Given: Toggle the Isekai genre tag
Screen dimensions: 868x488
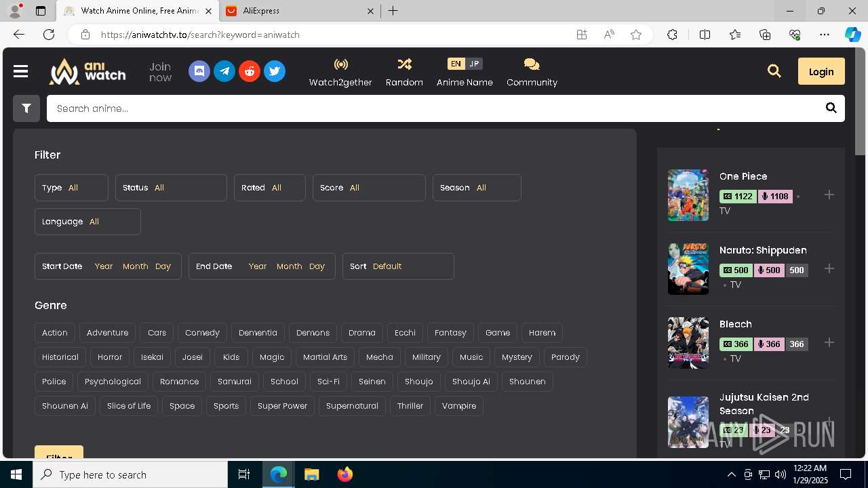Looking at the screenshot, I should pos(152,357).
